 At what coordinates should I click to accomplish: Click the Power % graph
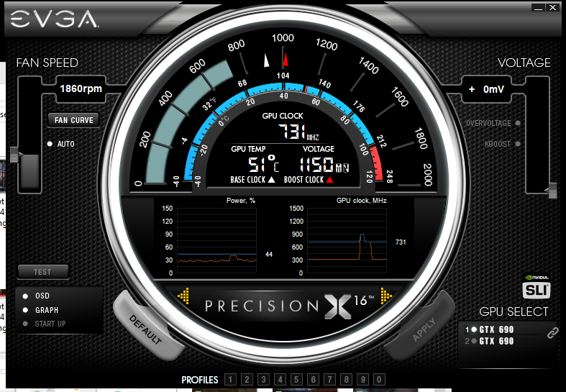coord(216,240)
